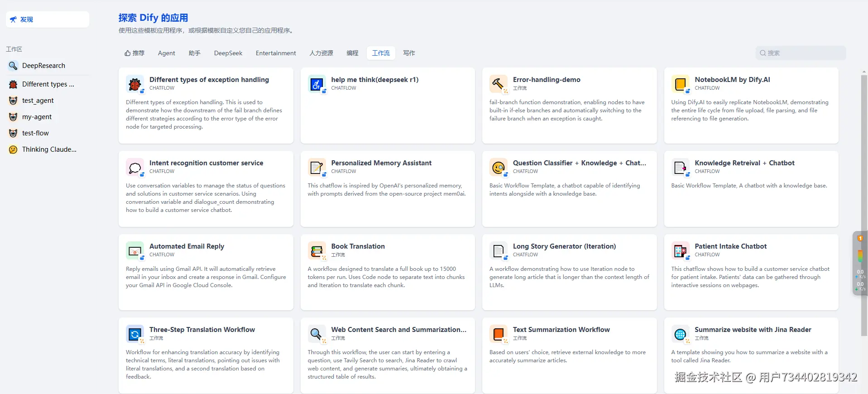
Task: Click the my-agent avatar icon
Action: pyautogui.click(x=13, y=117)
